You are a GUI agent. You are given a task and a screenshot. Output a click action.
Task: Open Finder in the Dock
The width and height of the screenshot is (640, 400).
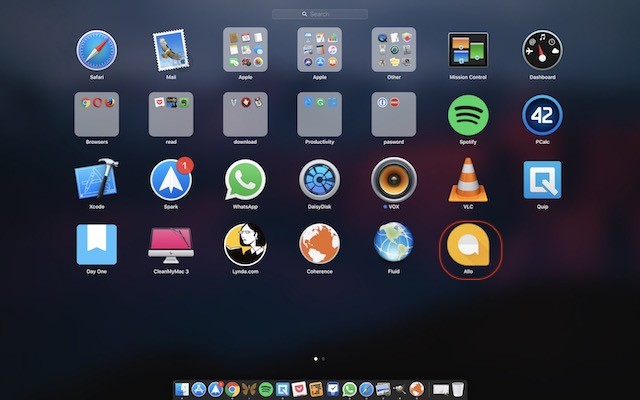coord(182,389)
